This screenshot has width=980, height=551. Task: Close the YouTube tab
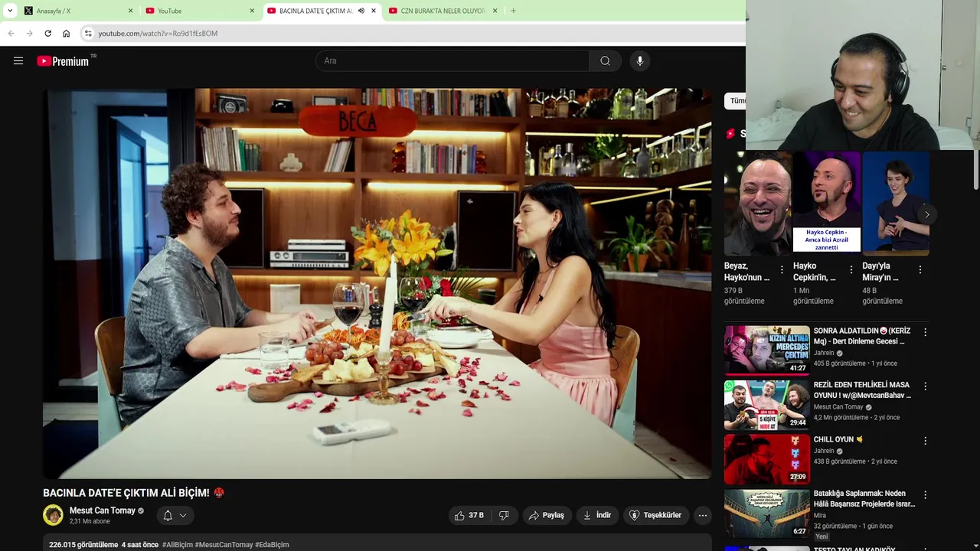click(x=252, y=11)
